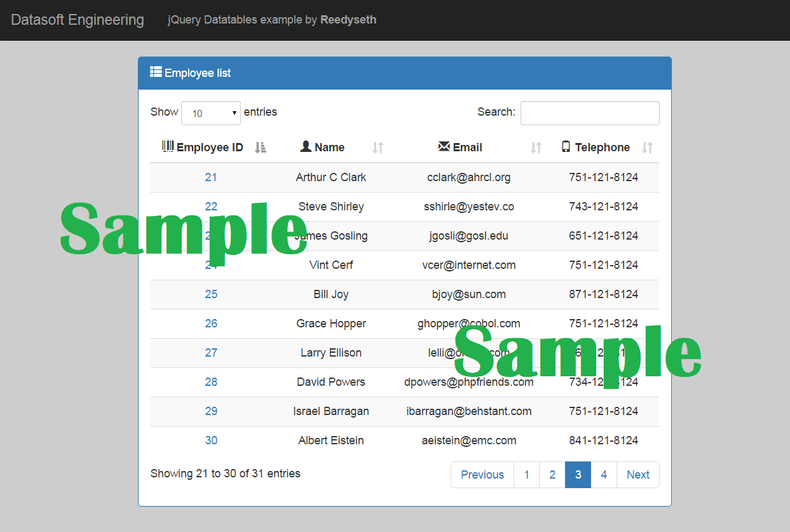The height and width of the screenshot is (532, 790).
Task: Open employee ID 30 link
Action: click(211, 440)
